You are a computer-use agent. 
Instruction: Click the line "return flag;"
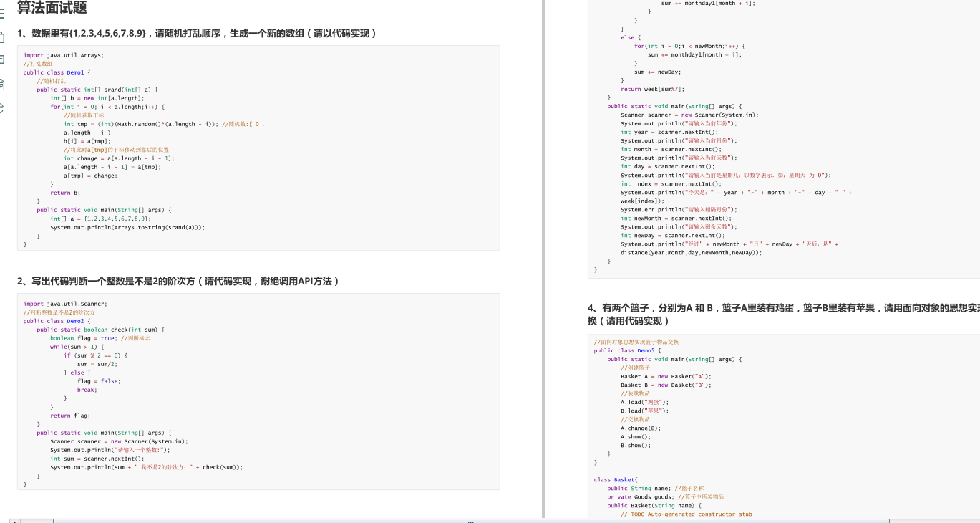coord(70,416)
